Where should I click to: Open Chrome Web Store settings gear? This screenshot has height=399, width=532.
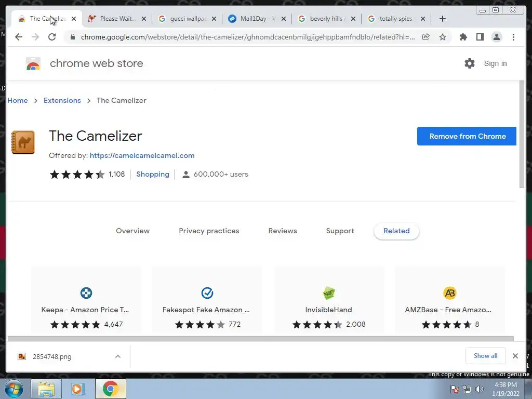click(x=470, y=63)
